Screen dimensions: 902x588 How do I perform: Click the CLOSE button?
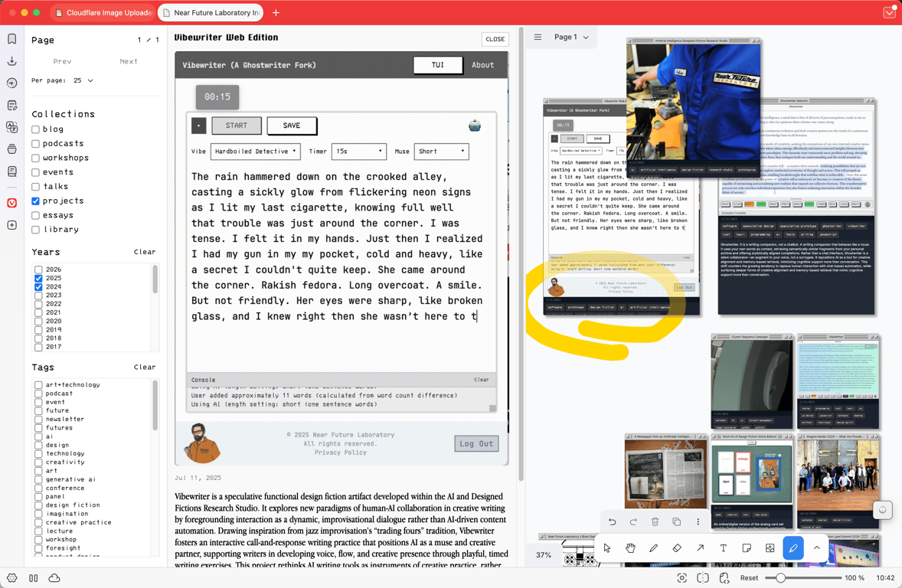click(495, 39)
